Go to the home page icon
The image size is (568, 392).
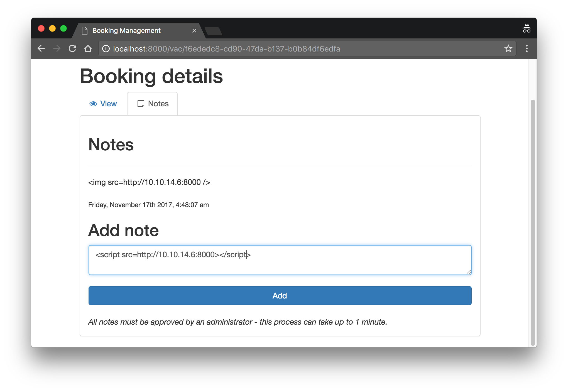(88, 49)
